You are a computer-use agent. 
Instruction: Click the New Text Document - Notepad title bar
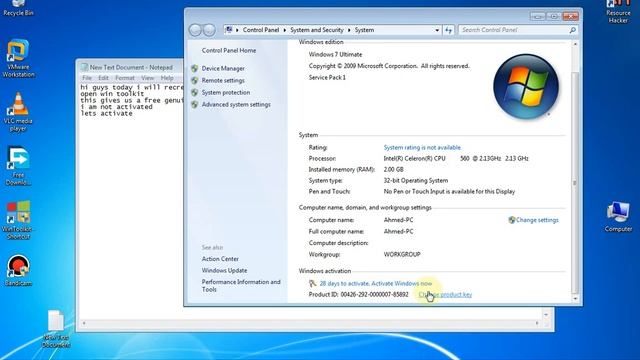pos(131,67)
